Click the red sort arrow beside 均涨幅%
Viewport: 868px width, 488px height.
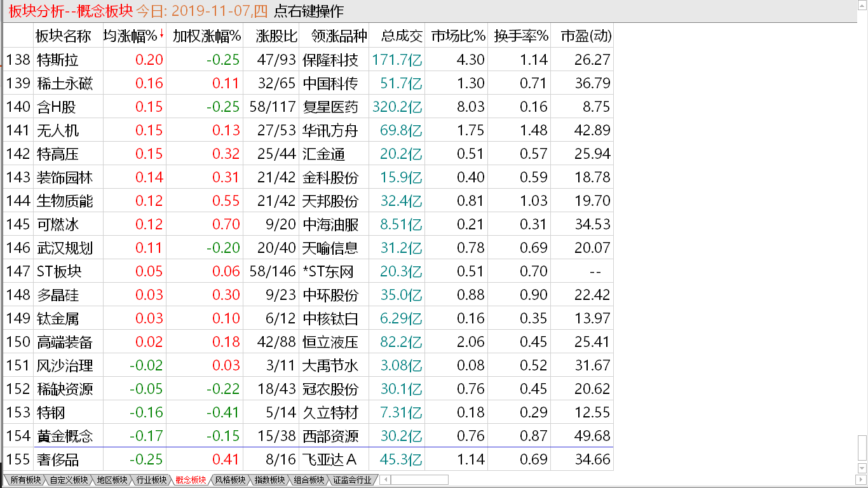[161, 34]
